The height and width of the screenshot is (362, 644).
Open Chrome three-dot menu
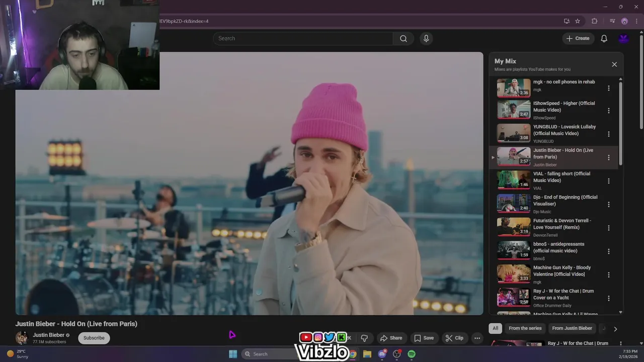point(636,21)
